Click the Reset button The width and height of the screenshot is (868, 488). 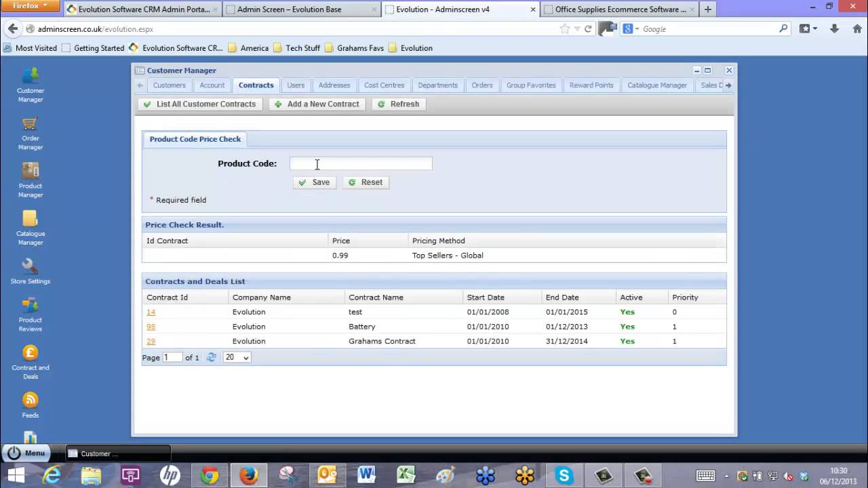pyautogui.click(x=366, y=182)
